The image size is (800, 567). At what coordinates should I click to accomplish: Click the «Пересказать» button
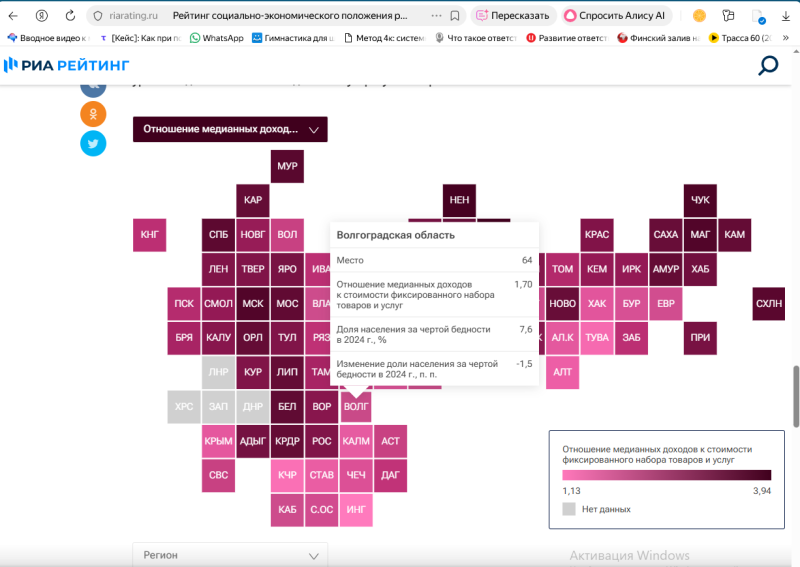(511, 16)
